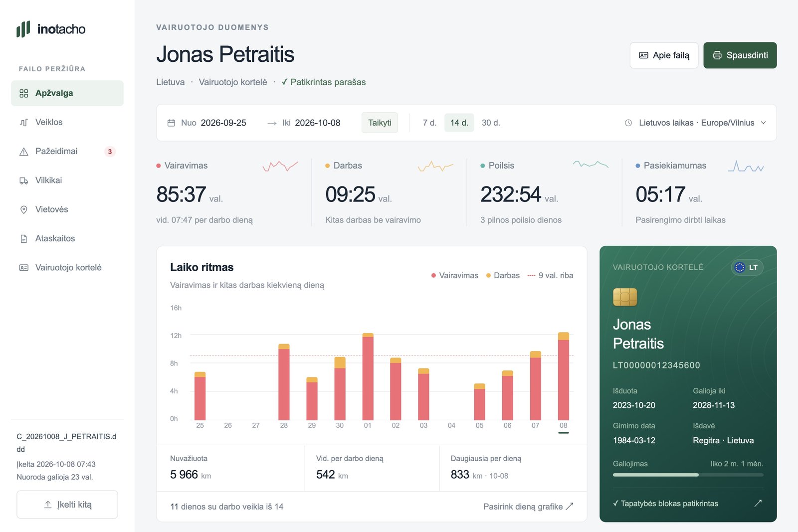Click the Ataskaitos document icon
798x532 pixels.
(x=23, y=239)
